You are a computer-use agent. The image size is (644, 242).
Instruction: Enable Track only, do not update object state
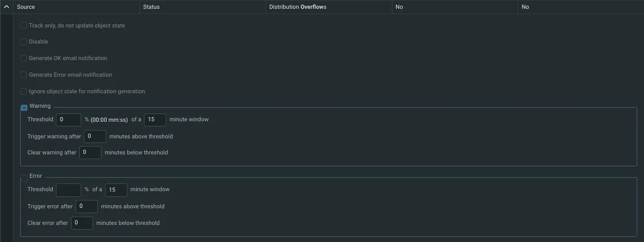coord(23,25)
